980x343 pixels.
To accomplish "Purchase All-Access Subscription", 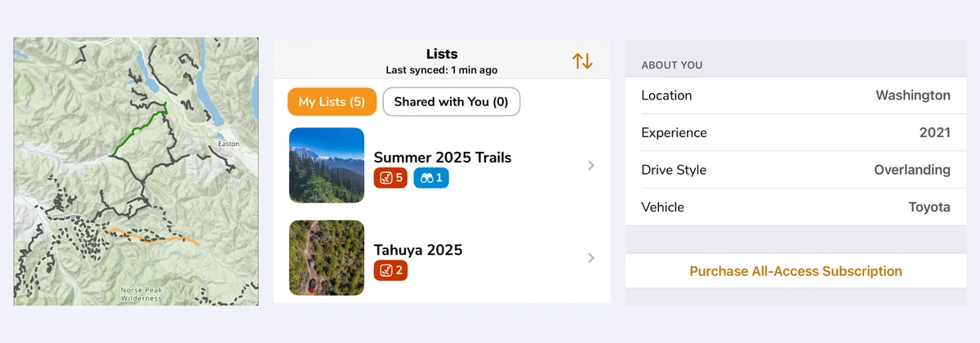I will (x=795, y=271).
